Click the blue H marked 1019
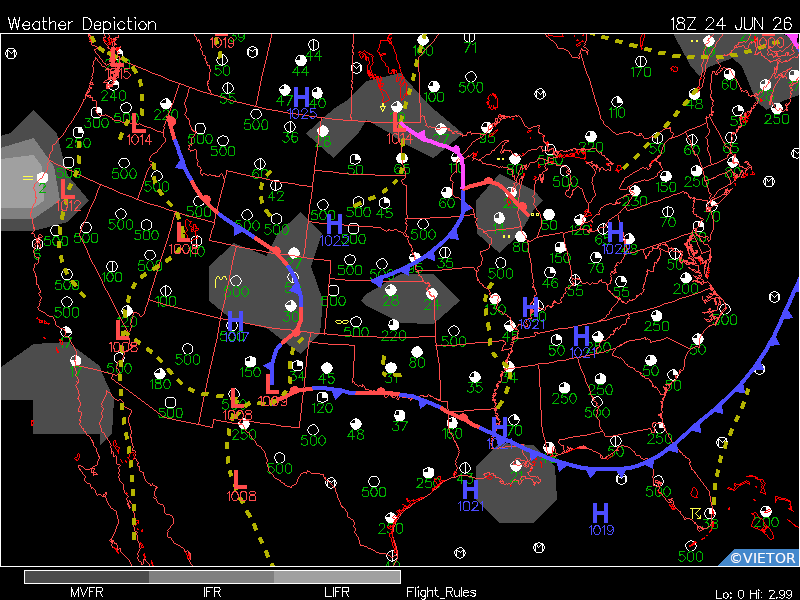The image size is (800, 600). click(x=601, y=512)
